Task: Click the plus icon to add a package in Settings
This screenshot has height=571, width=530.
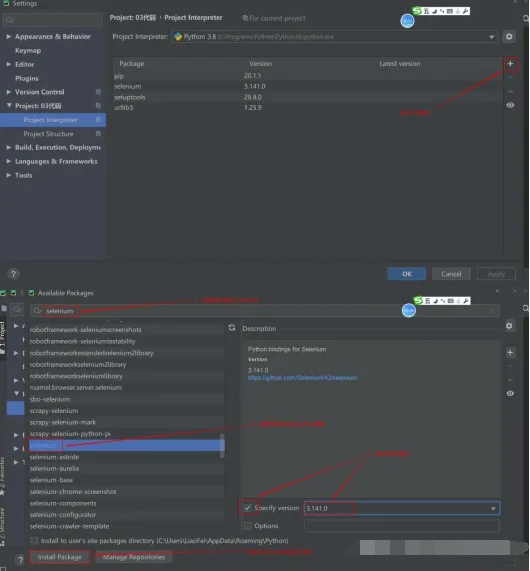Action: pos(510,64)
